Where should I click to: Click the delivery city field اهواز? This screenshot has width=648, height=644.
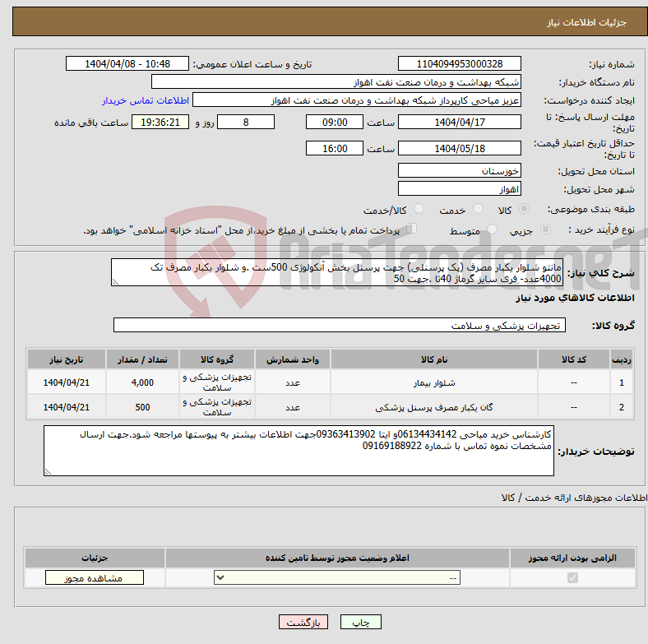pos(459,188)
